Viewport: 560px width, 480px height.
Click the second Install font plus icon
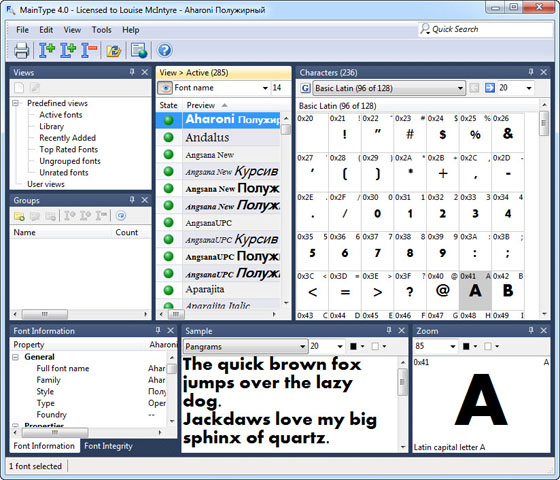(68, 50)
